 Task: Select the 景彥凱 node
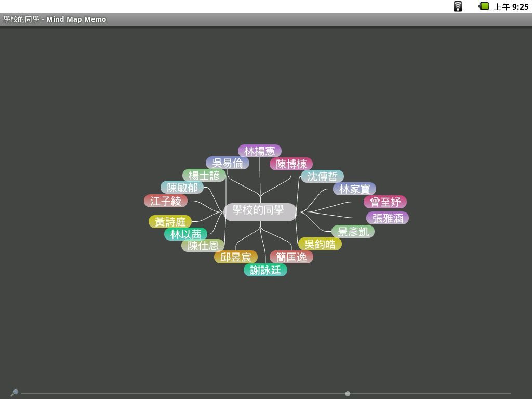pyautogui.click(x=353, y=232)
